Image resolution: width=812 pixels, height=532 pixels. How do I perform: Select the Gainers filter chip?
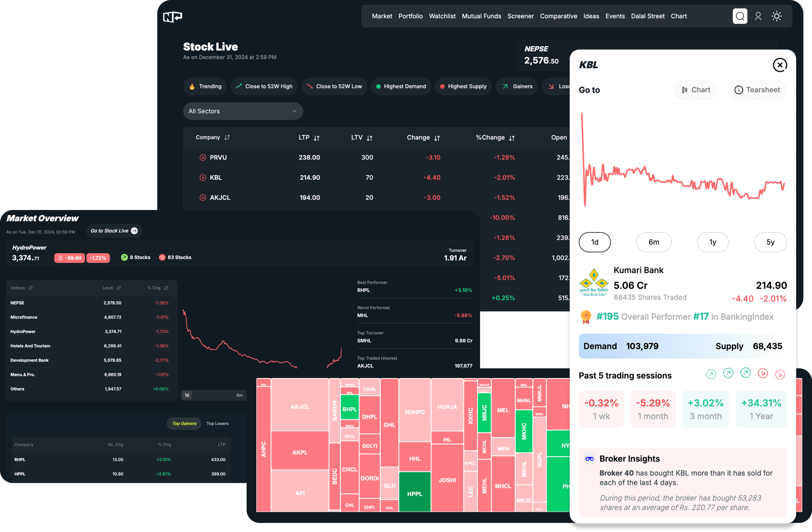517,86
